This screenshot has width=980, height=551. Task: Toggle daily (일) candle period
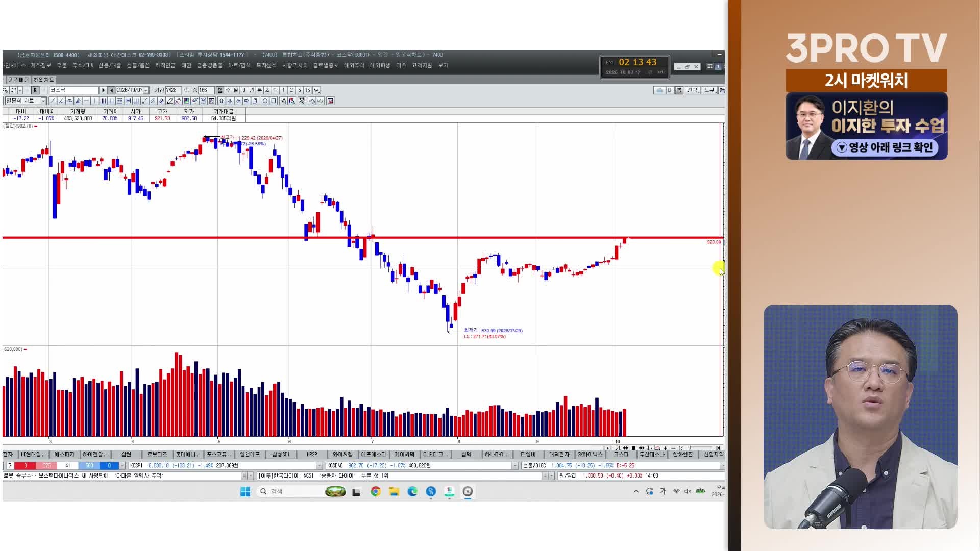click(x=220, y=90)
